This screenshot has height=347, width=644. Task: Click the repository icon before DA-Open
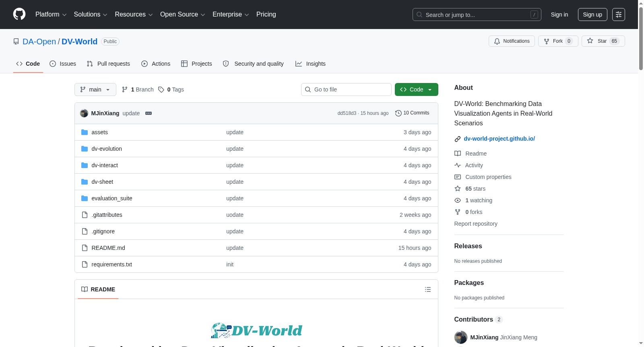[x=16, y=42]
